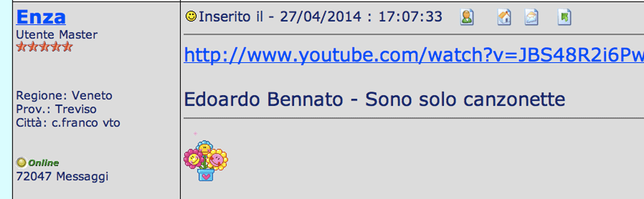Screen dimensions: 644x199
Task: Click the orange star rating row
Action: pos(44,46)
